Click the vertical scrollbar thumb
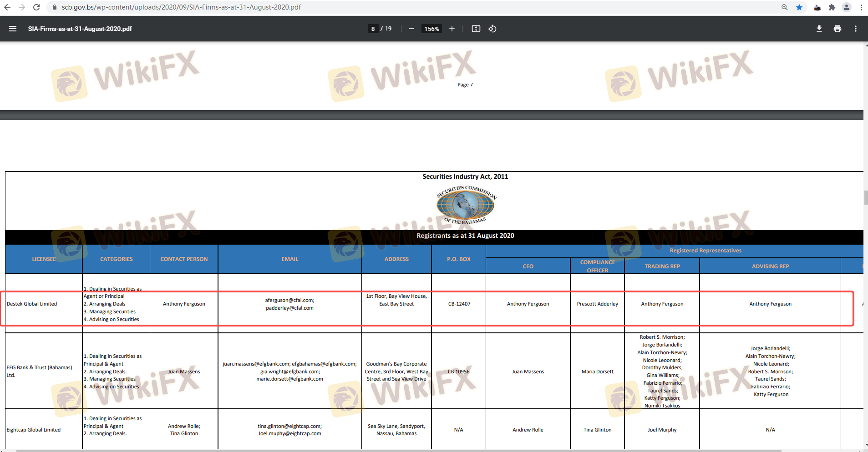The height and width of the screenshot is (452, 868). [x=866, y=198]
